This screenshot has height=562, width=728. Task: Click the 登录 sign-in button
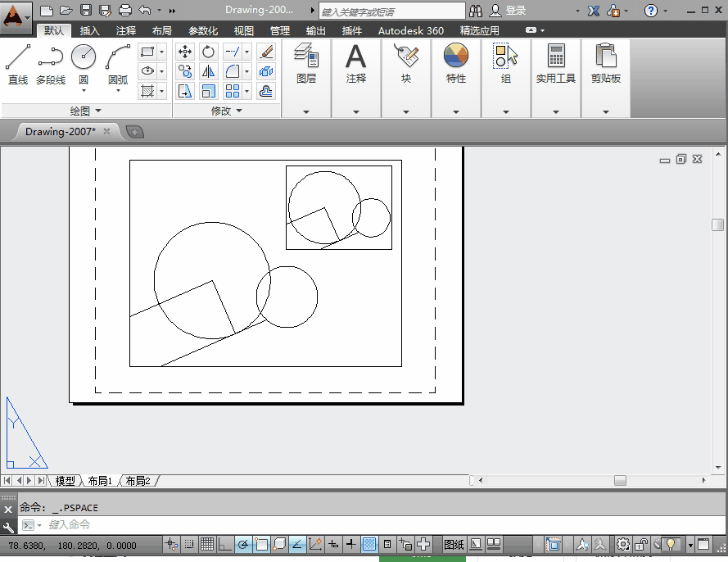coord(516,11)
